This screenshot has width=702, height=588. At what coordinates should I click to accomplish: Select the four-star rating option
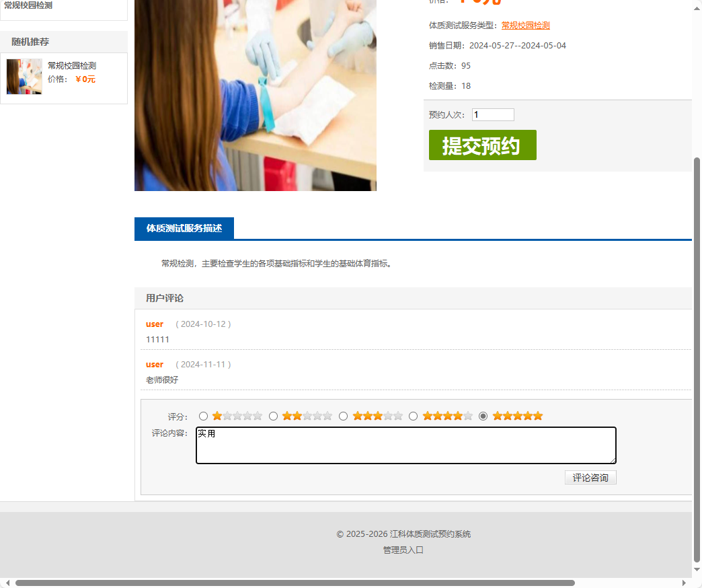tap(414, 416)
